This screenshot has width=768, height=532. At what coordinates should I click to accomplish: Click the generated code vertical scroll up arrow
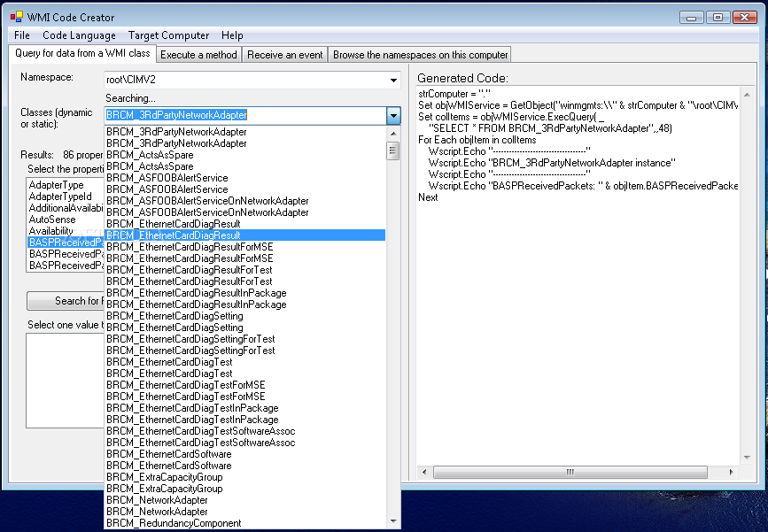tap(747, 95)
